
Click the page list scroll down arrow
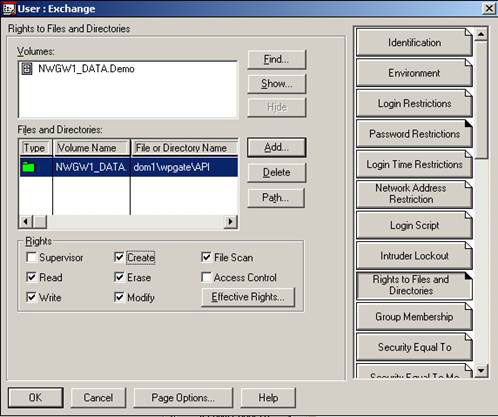[x=481, y=370]
